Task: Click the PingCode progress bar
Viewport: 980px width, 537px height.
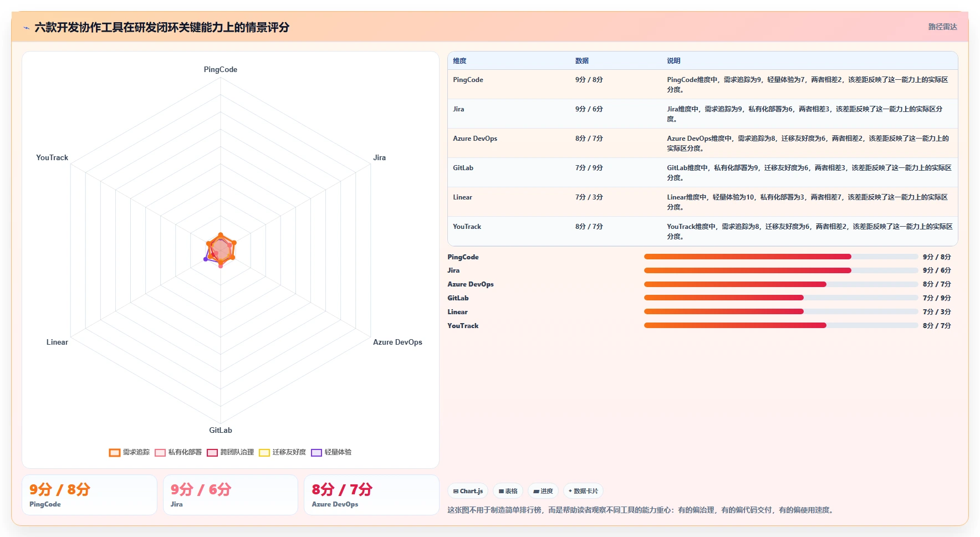Action: pyautogui.click(x=780, y=257)
